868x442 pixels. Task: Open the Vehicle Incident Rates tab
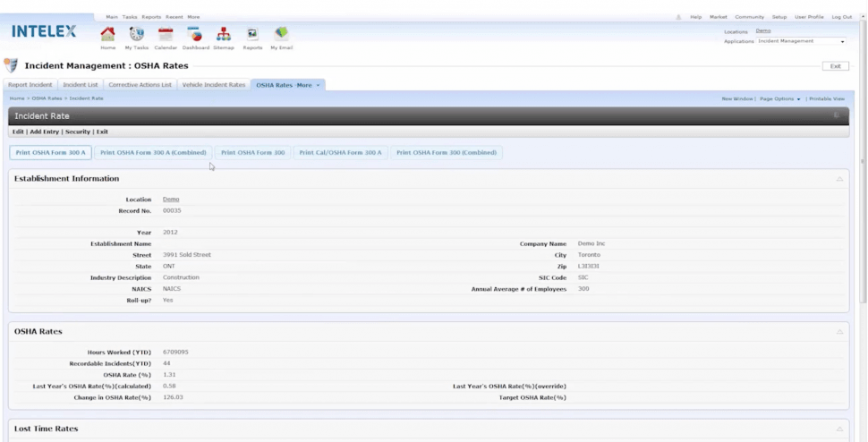pos(214,85)
